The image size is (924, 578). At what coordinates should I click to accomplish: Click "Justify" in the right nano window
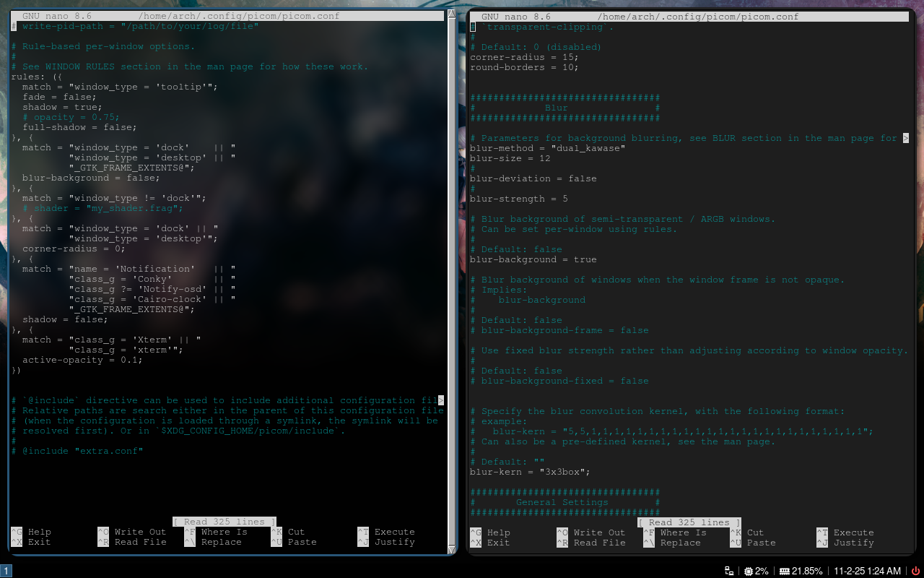(x=854, y=543)
